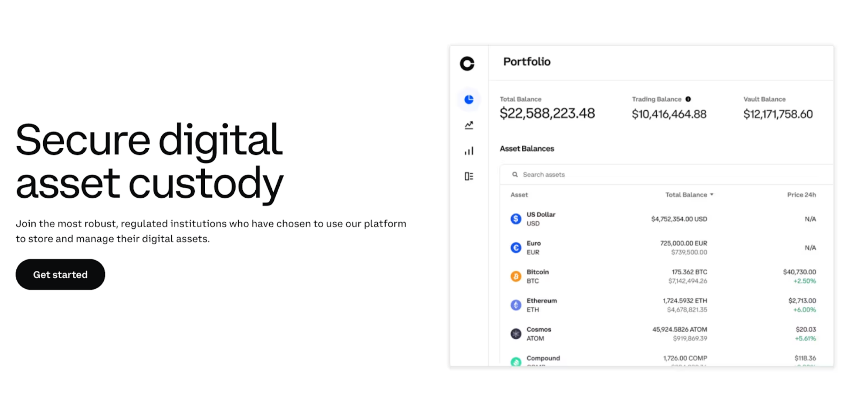The height and width of the screenshot is (394, 868).
Task: Click the Compound coin icon
Action: click(x=515, y=362)
